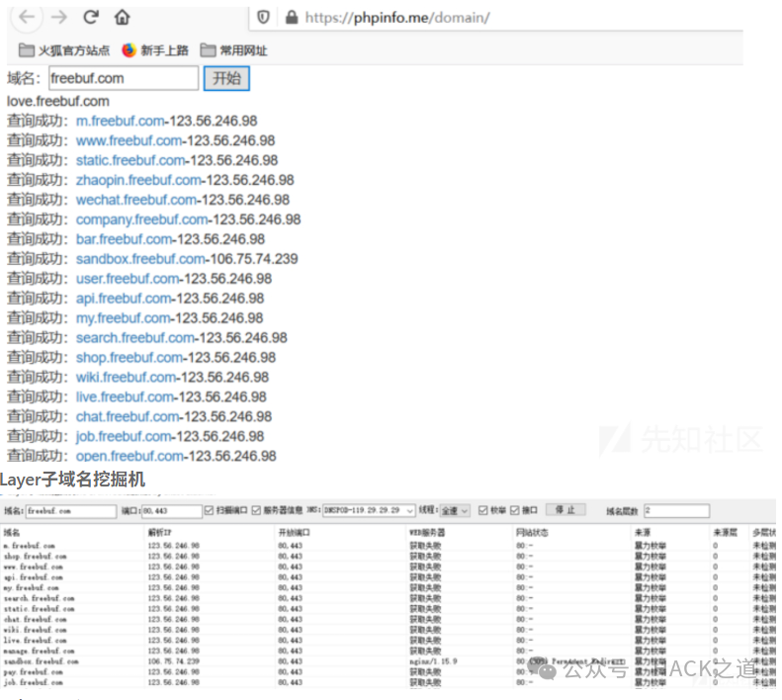Click the 域名 input with freebuf.com
The width and height of the screenshot is (782, 700).
124,78
